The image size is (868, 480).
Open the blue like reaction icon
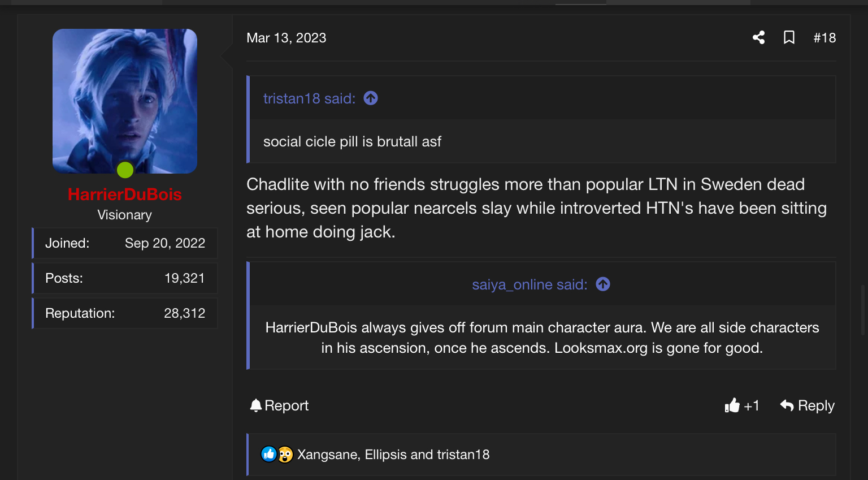pos(269,454)
